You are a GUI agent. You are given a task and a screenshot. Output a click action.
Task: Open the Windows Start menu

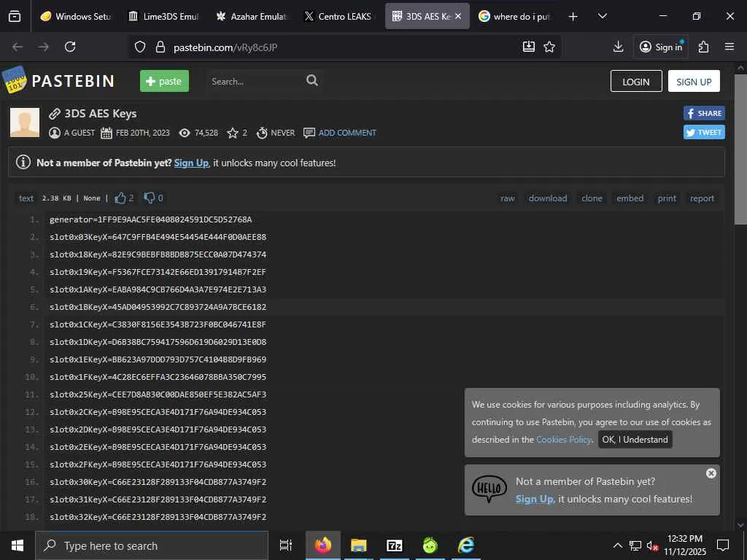point(18,545)
